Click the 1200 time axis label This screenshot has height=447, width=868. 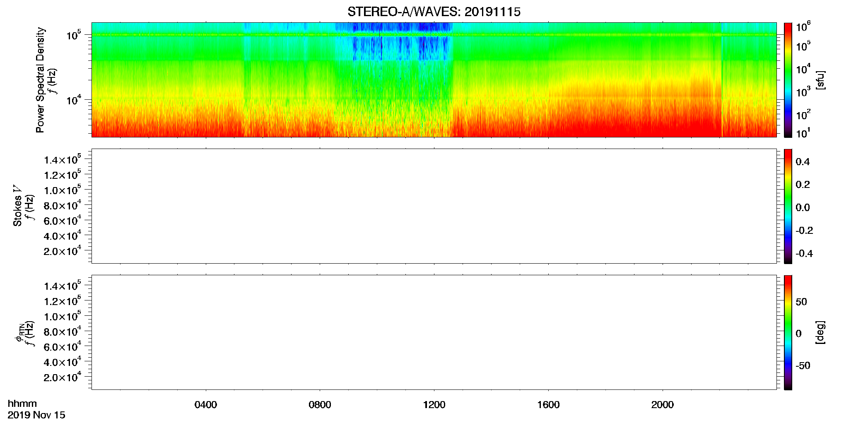click(434, 405)
